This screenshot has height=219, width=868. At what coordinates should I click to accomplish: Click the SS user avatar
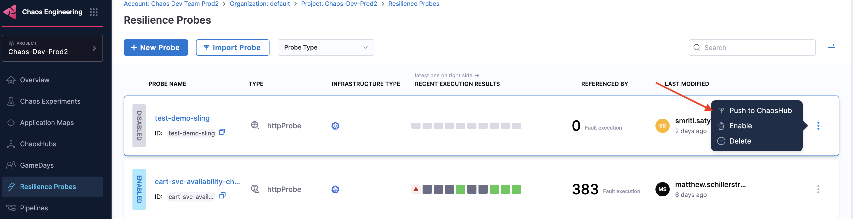pos(662,126)
